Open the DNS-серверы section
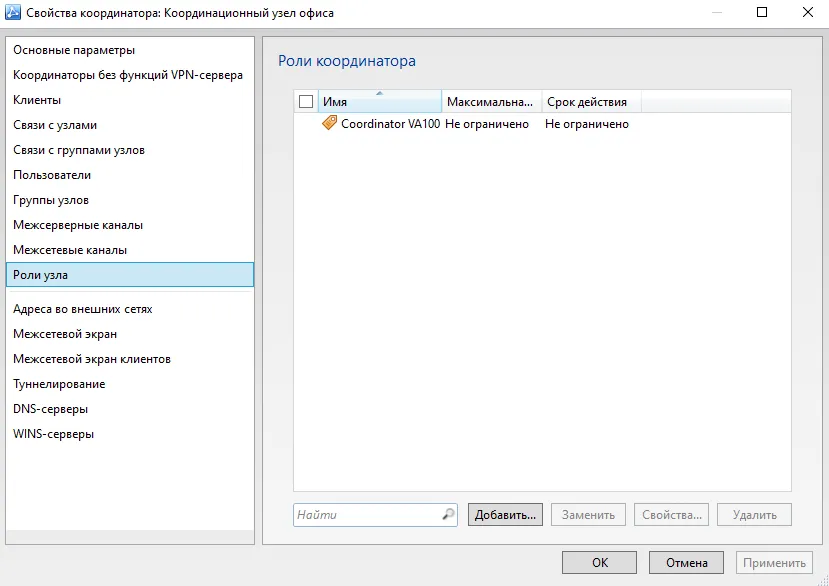829x586 pixels. (x=130, y=409)
